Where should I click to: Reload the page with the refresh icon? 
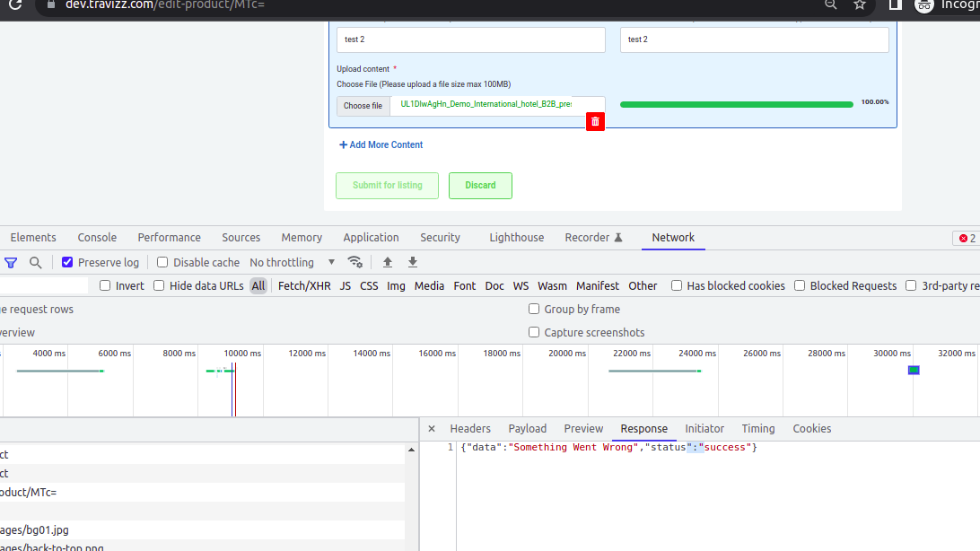[x=15, y=5]
